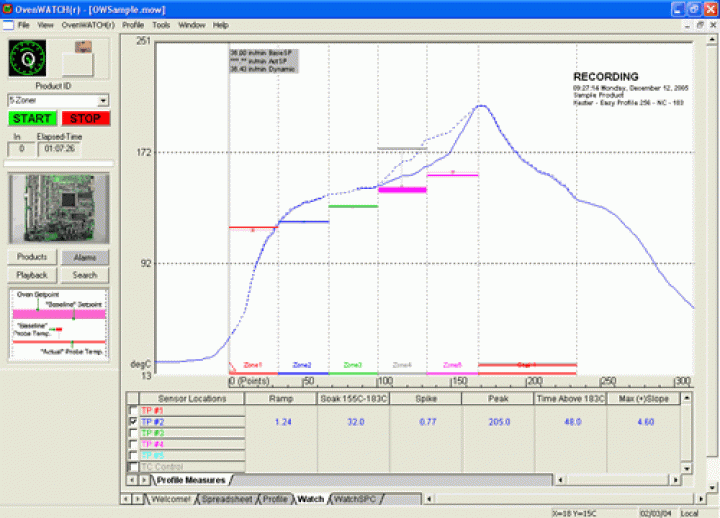720x518 pixels.
Task: Click the conveyor speed info box on chart
Action: [x=264, y=61]
